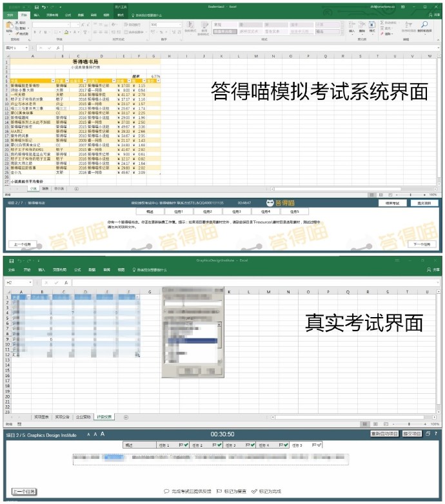Click the Insert cells icon in the ribbon

[351, 25]
